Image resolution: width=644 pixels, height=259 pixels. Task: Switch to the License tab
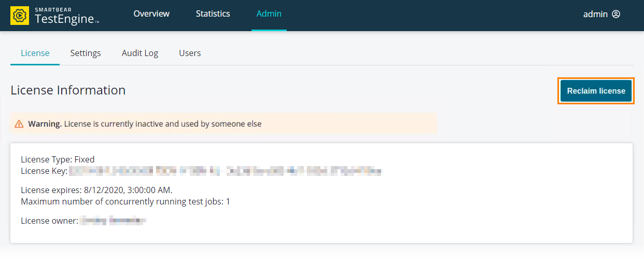coord(35,53)
